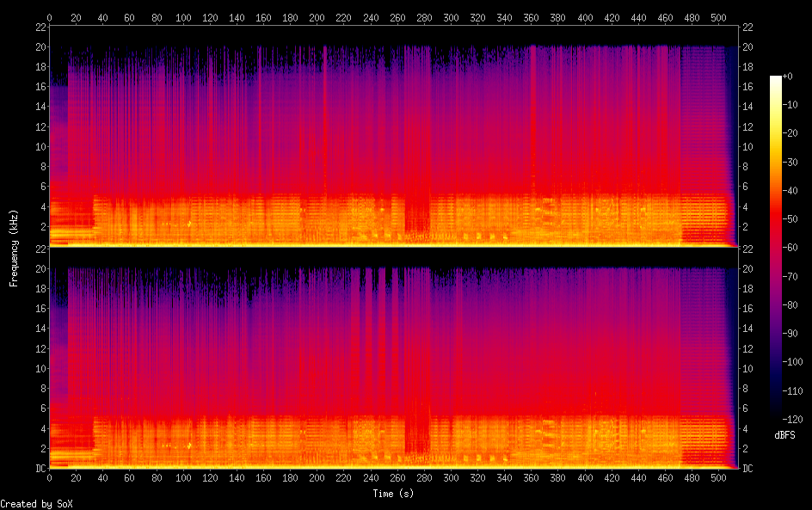Select the "-120" label on the color scale
The width and height of the screenshot is (812, 510).
[793, 420]
